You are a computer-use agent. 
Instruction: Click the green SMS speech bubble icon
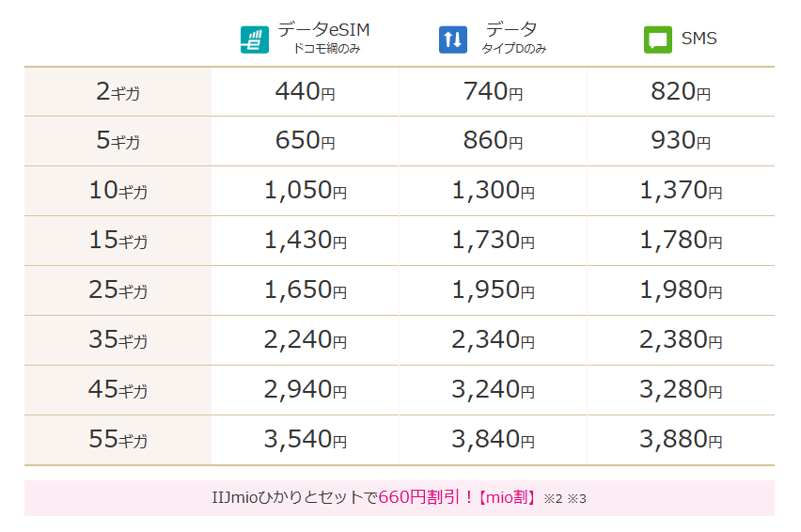657,39
